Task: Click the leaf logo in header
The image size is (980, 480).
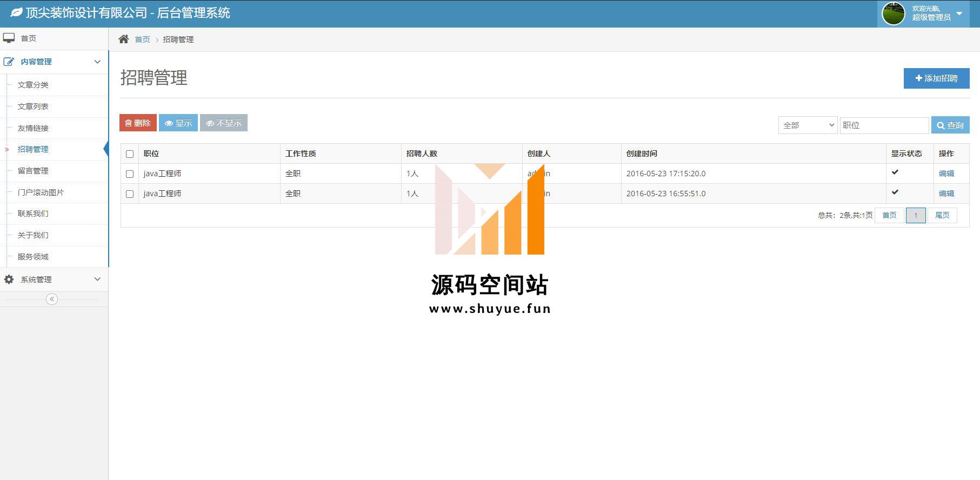Action: click(x=16, y=12)
